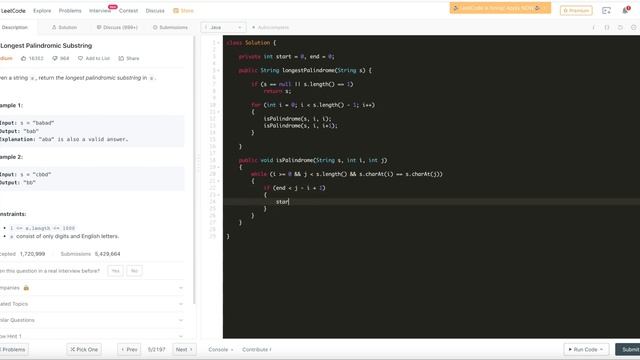
Task: Click the vertical panel resize handle
Action: (198, 162)
